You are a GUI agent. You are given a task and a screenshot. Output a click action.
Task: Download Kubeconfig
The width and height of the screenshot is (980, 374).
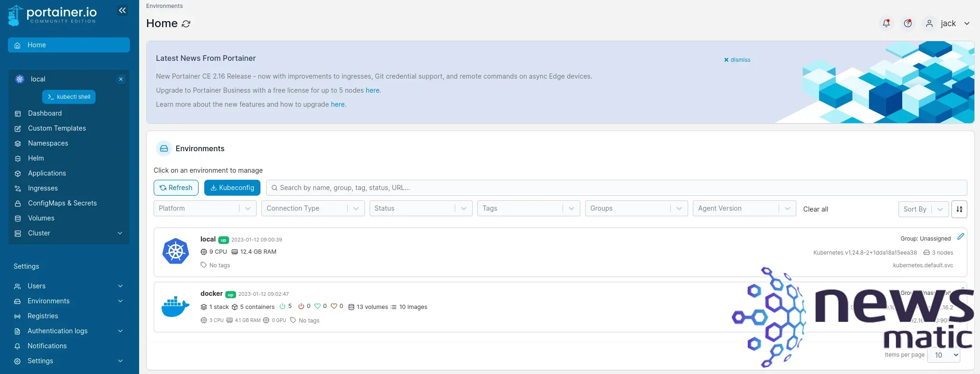(x=232, y=188)
